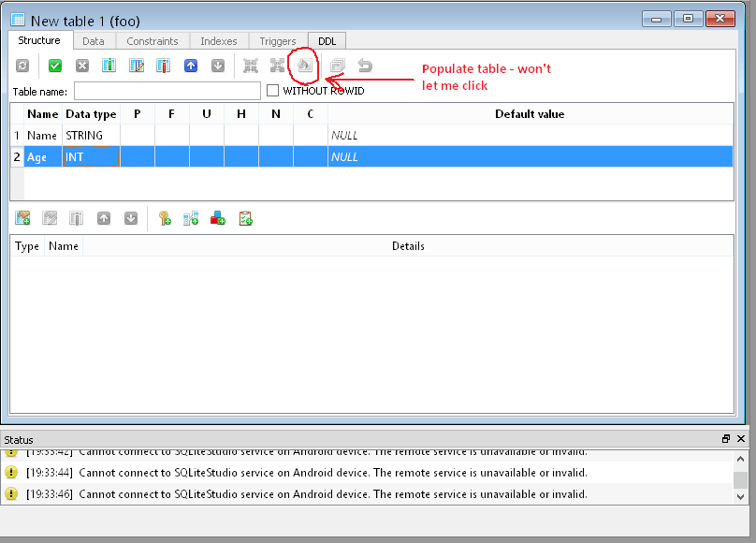Click the Add check constraint clipboard icon
756x543 pixels.
coord(245,218)
